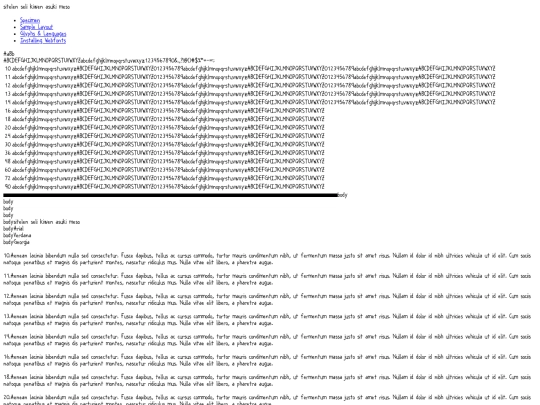Click the size 24 alphabet sample row
540x405 pixels.
click(x=165, y=136)
